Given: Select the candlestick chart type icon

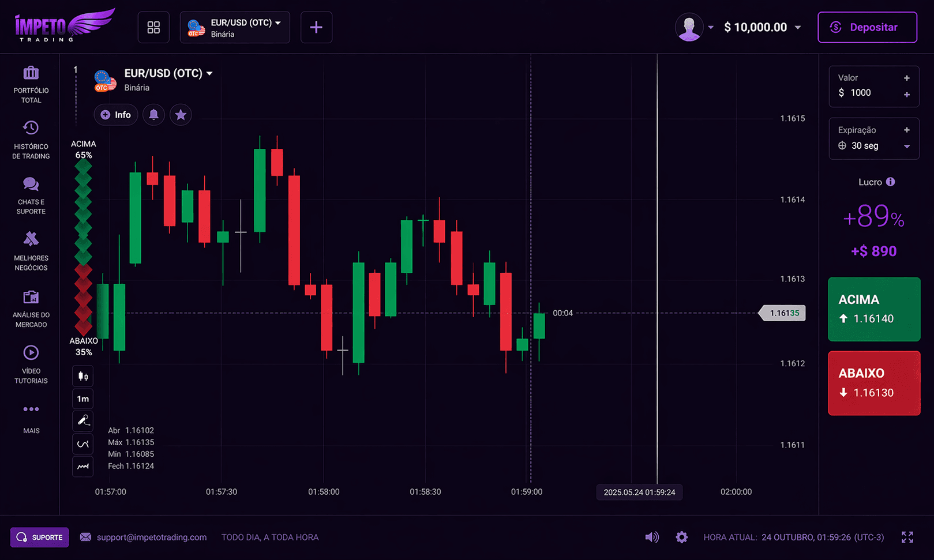Looking at the screenshot, I should 82,375.
